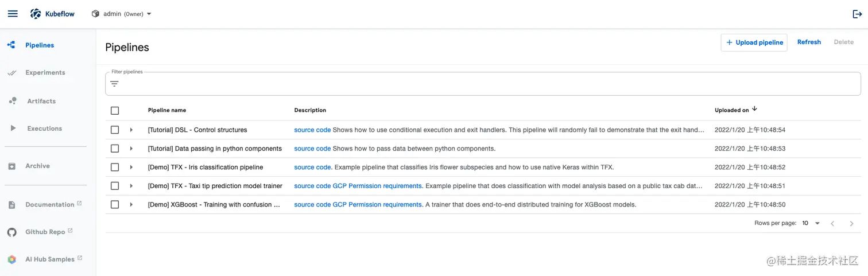Viewport: 868px width, 276px height.
Task: Click the Kubeflow logo icon
Action: point(36,14)
